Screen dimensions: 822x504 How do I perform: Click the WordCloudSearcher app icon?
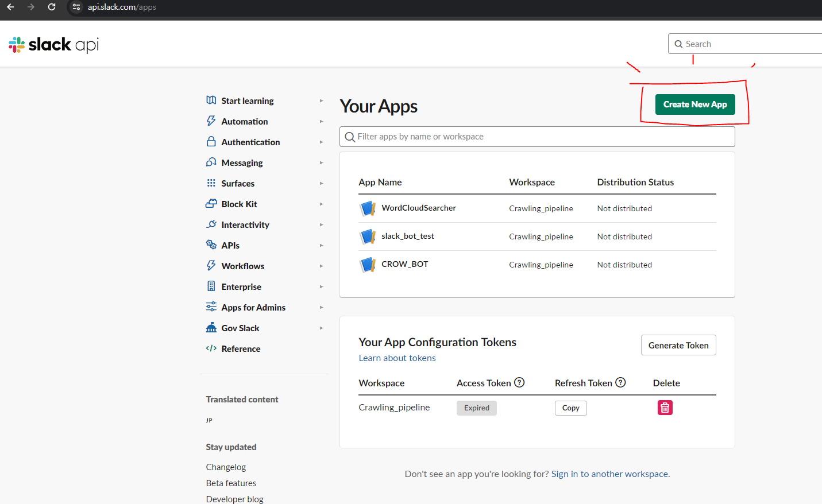tap(367, 208)
